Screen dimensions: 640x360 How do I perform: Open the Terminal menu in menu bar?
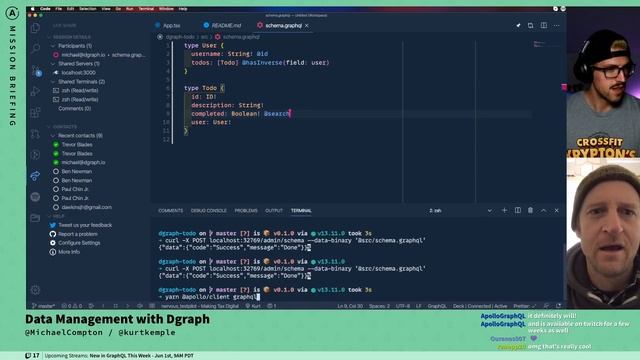[x=147, y=9]
